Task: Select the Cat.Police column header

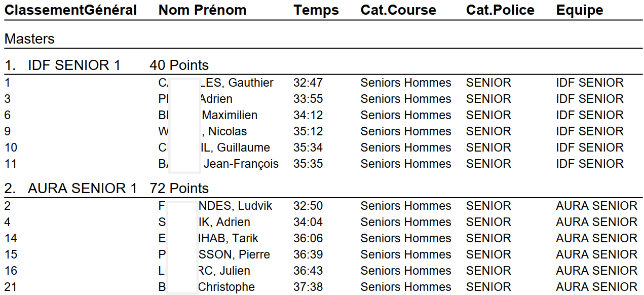Action: (500, 10)
